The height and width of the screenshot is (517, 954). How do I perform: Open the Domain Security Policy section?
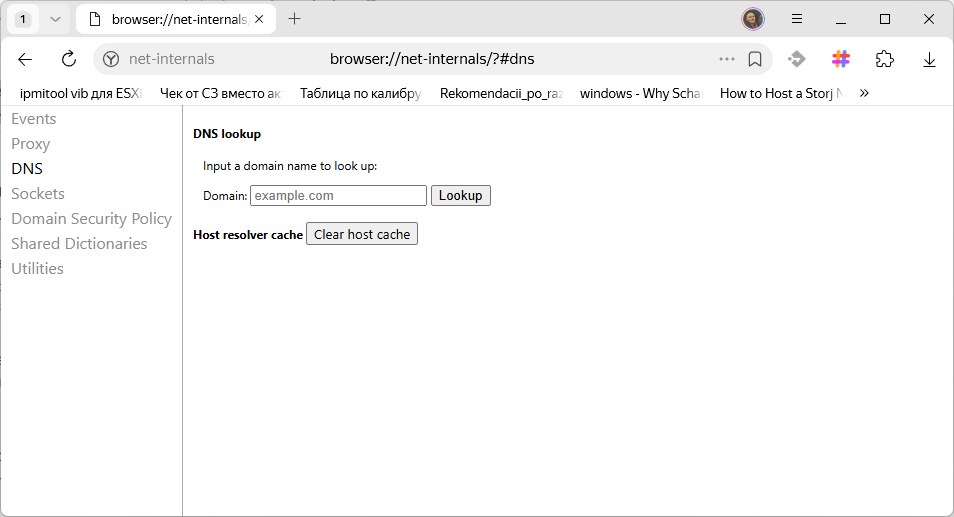pyautogui.click(x=91, y=218)
